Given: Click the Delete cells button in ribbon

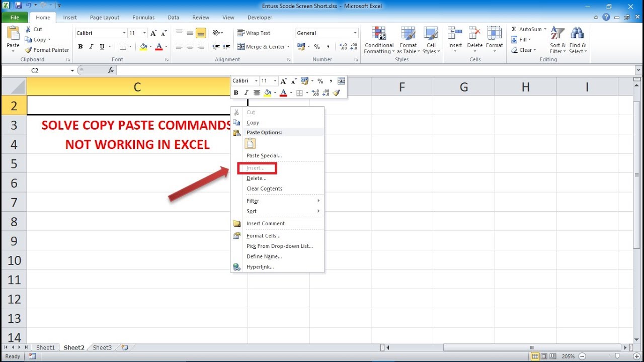Looking at the screenshot, I should click(474, 38).
